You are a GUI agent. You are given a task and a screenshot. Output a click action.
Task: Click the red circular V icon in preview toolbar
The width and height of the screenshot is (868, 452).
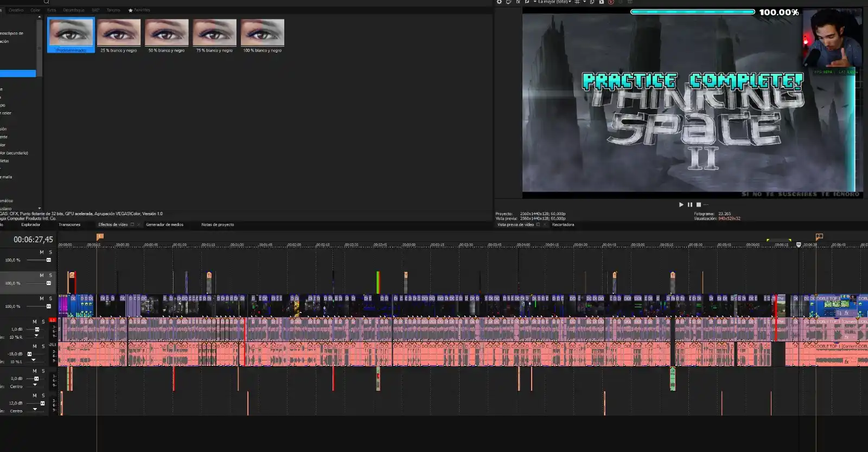[611, 2]
